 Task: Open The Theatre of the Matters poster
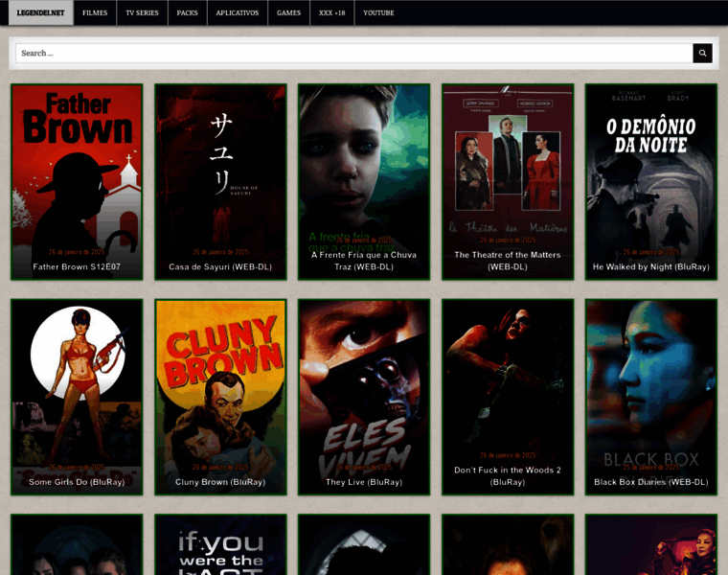click(x=508, y=182)
